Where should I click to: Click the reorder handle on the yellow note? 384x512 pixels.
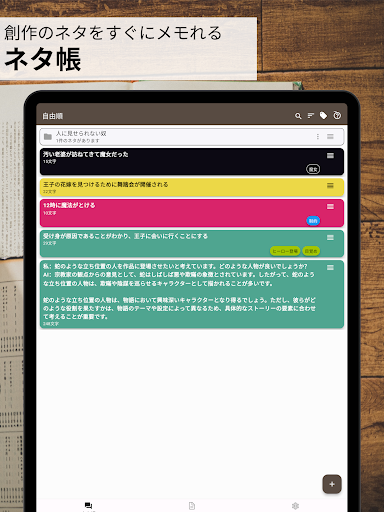pyautogui.click(x=330, y=185)
